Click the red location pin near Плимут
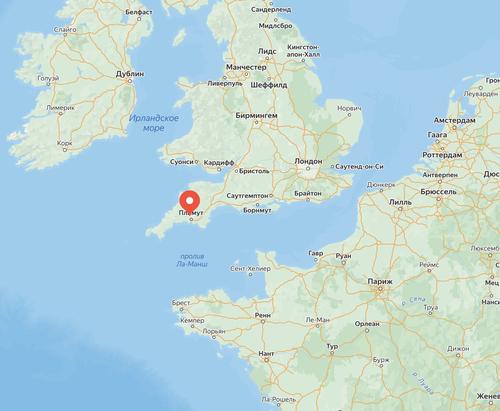The image size is (500, 411). 190,203
